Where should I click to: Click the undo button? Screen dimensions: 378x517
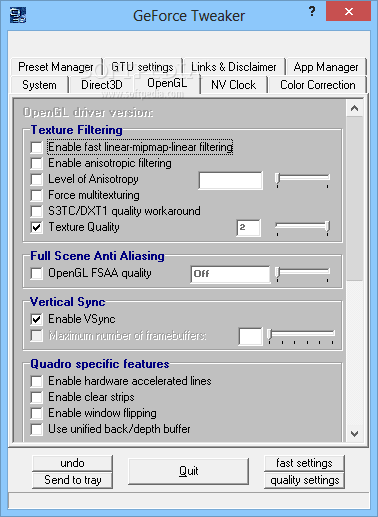72,463
